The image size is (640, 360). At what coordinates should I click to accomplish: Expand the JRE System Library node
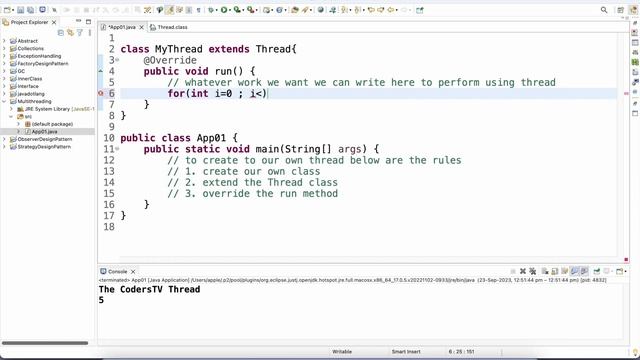[x=12, y=109]
